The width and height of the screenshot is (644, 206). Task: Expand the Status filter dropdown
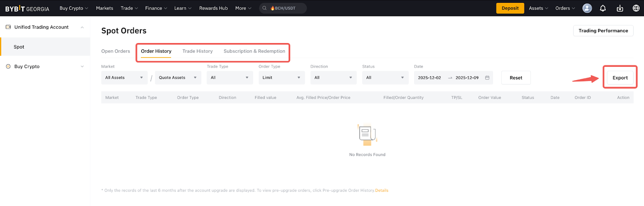point(385,78)
